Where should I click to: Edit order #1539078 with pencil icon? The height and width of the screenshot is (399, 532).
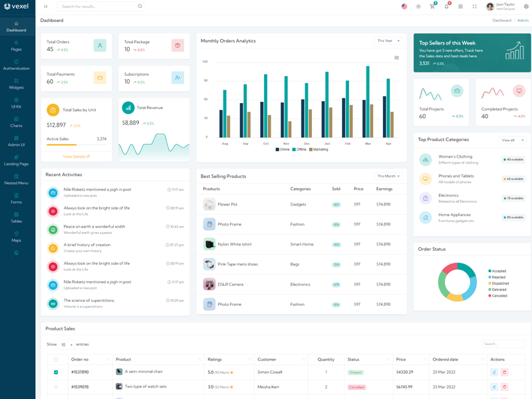pos(494,386)
